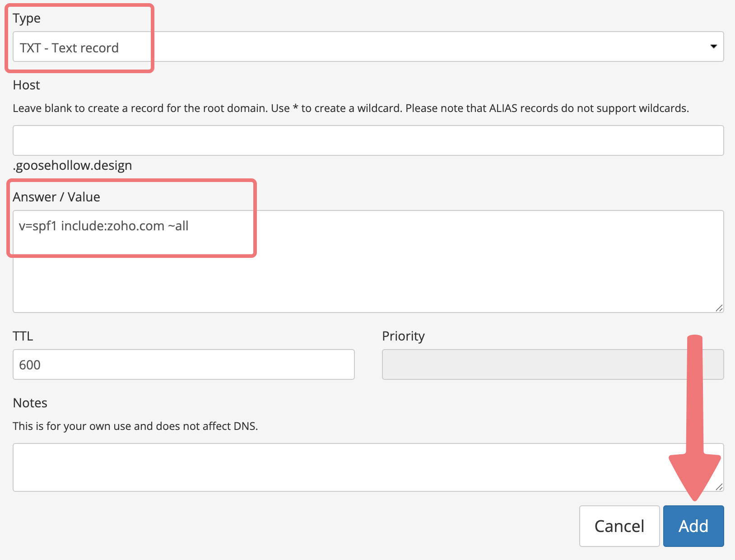
Task: Click the 'This is for your own use' note
Action: tap(135, 426)
